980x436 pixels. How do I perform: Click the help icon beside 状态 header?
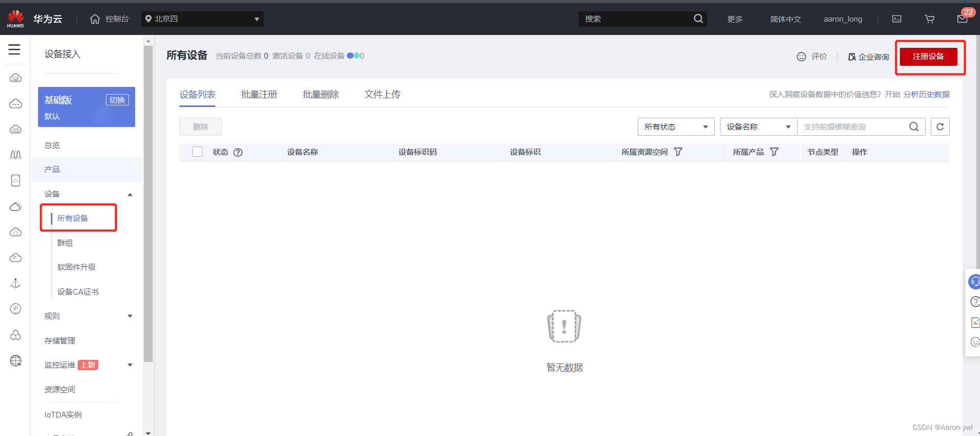click(x=238, y=152)
